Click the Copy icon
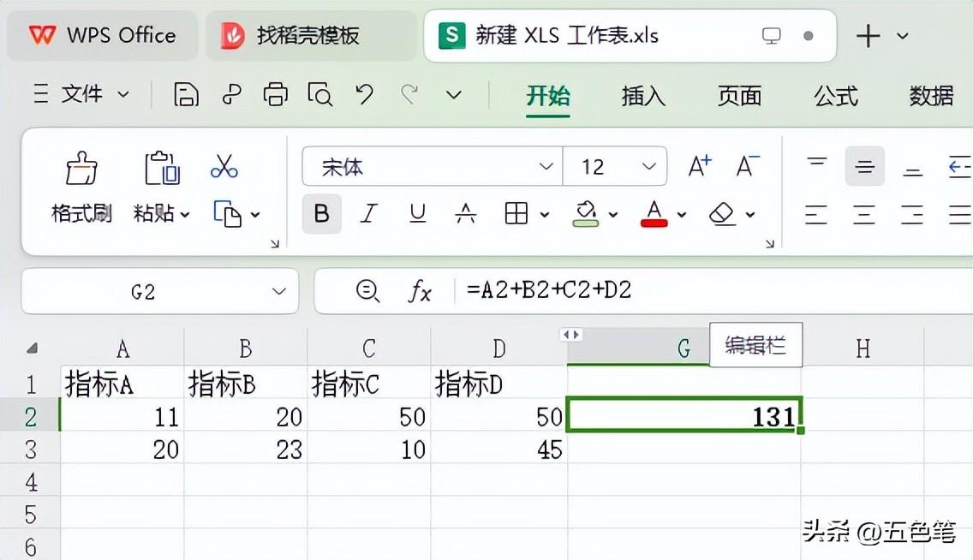This screenshot has width=973, height=560. point(227,214)
